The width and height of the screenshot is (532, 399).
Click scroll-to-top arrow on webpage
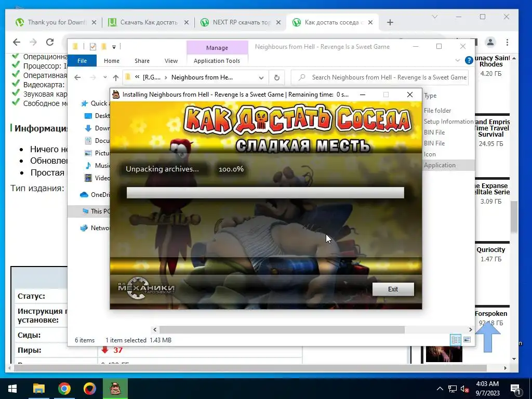488,338
